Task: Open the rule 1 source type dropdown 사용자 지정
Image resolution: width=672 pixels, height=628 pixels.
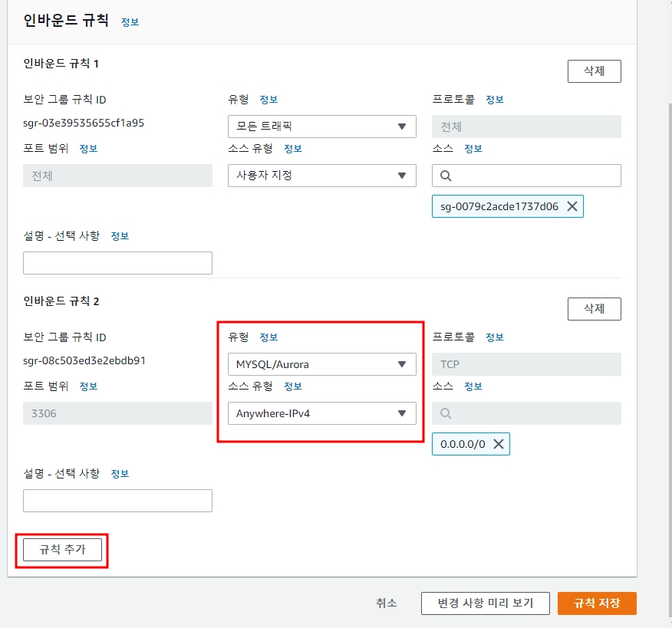Action: 322,176
